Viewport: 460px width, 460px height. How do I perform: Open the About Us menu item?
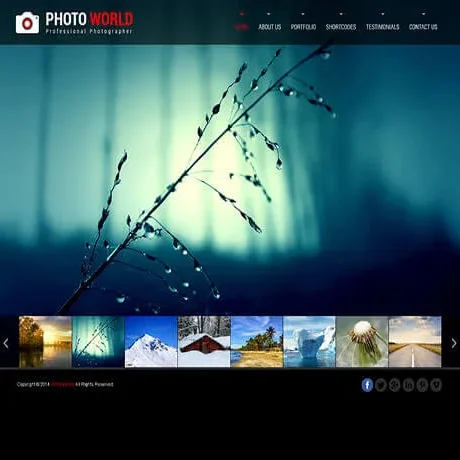pos(270,27)
